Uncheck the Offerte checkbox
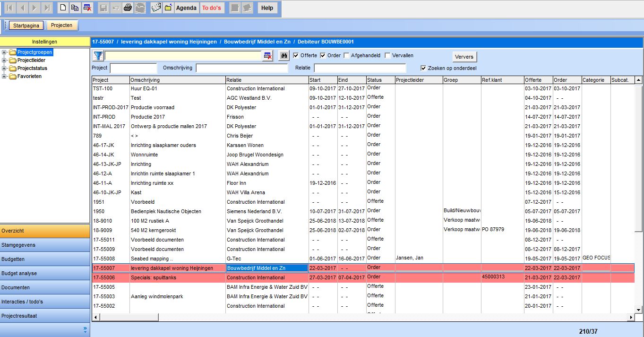The height and width of the screenshot is (337, 644). pyautogui.click(x=296, y=55)
